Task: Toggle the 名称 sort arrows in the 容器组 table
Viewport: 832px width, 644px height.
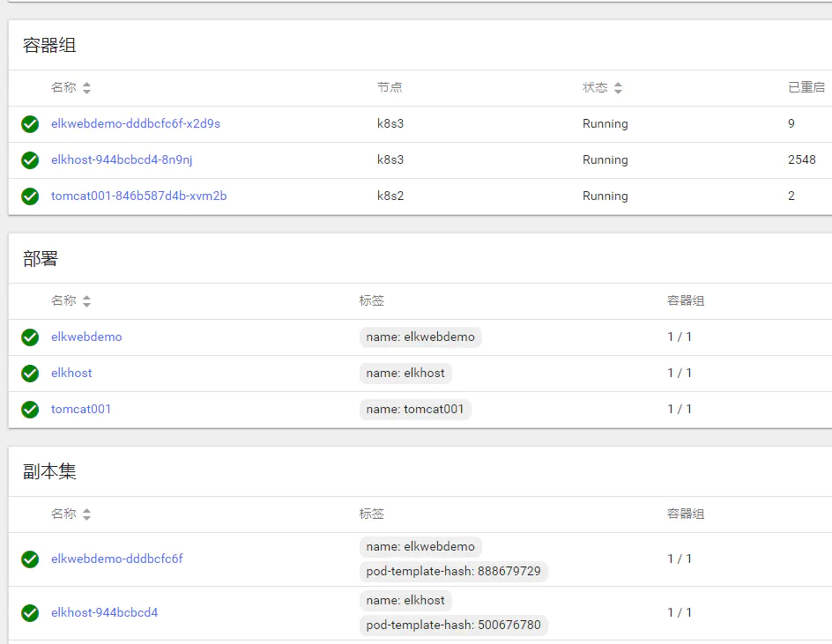Action: (85, 87)
